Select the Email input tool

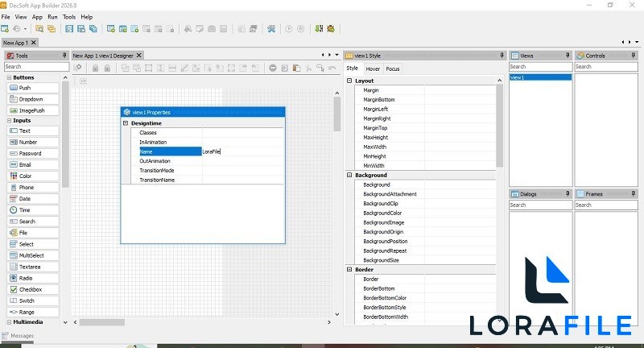pos(33,165)
